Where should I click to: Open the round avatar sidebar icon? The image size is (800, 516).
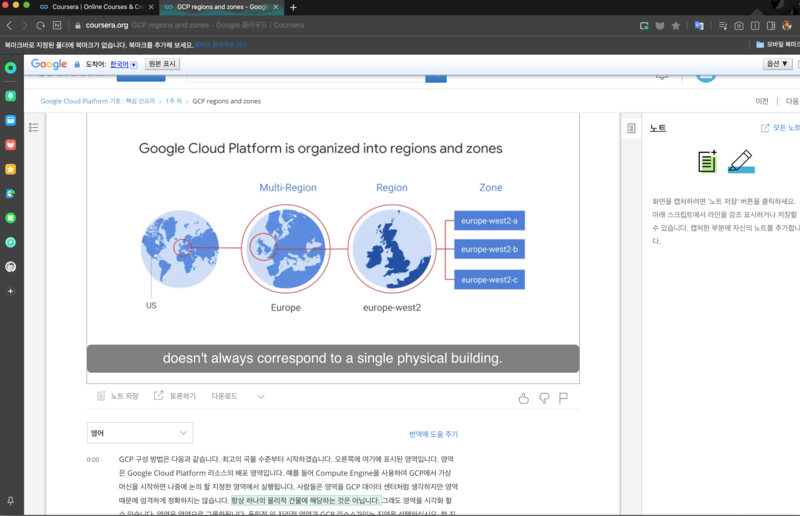10,267
